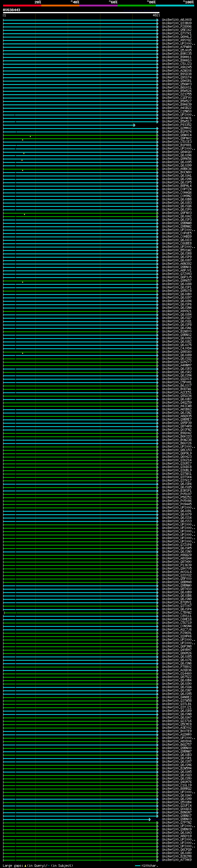Open the UniRef100_P93352 hit label
Screen dimensions: 197x868
click(176, 125)
